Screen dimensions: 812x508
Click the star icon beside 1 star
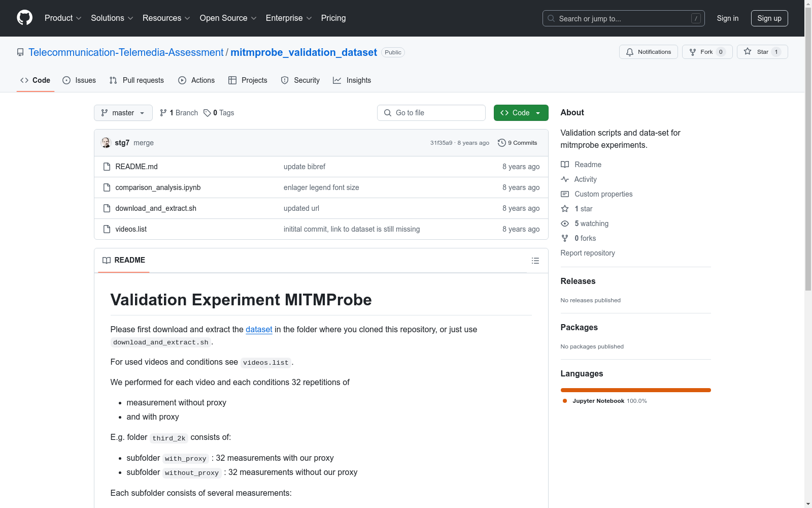(565, 209)
